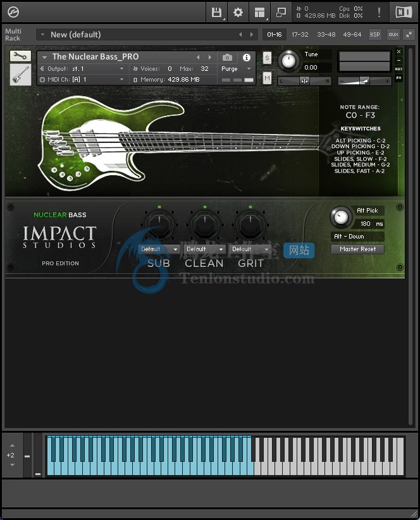
Task: Collapse the rack with minimize arrows icon
Action: coord(409,35)
